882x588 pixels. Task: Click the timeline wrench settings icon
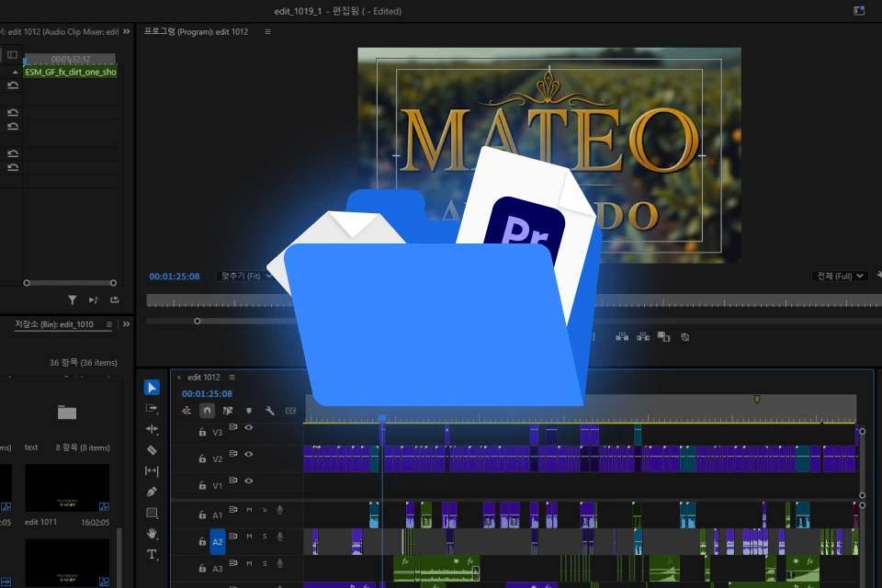(x=269, y=411)
